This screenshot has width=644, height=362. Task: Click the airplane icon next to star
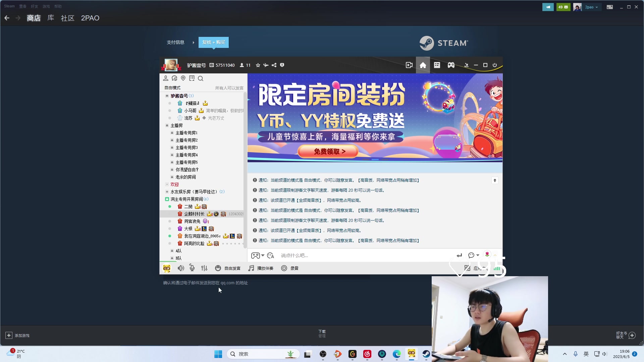coord(266,65)
